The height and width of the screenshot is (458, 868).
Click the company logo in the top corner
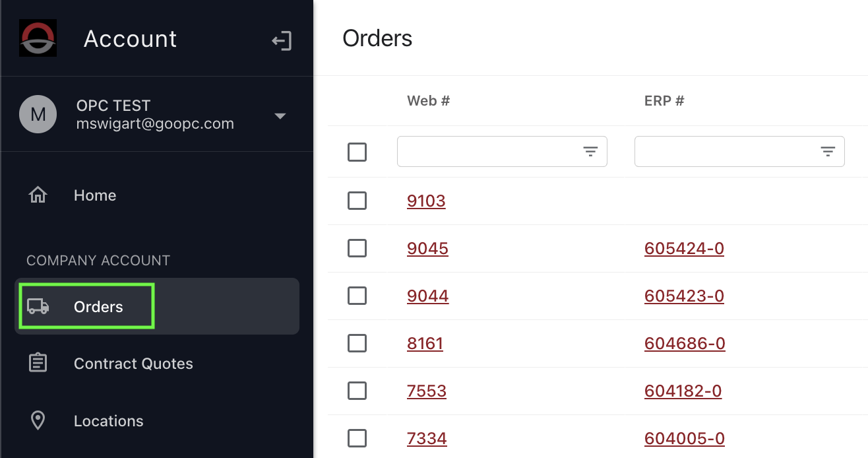tap(38, 38)
